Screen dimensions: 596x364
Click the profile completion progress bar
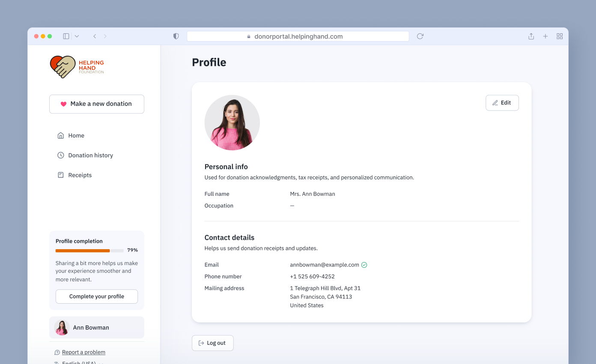(x=90, y=251)
